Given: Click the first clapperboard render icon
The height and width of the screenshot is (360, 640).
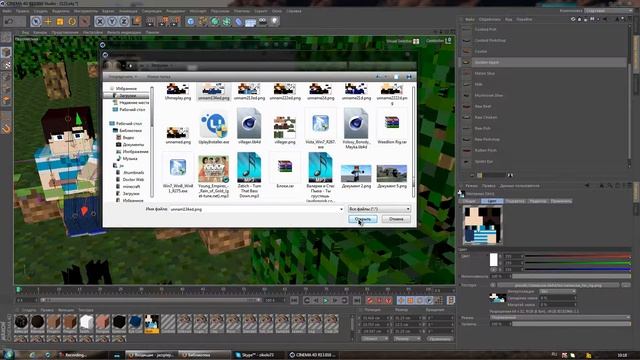Looking at the screenshot, I should coord(151,21).
